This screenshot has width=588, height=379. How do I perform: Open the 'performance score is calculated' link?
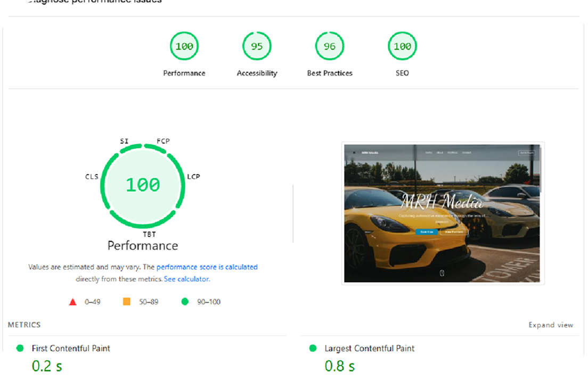click(x=207, y=267)
